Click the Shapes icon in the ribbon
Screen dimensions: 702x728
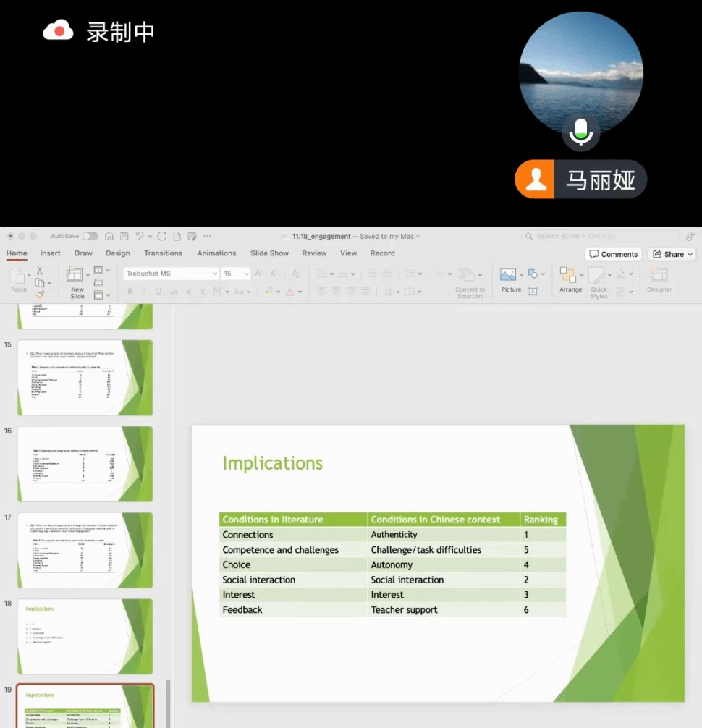(533, 274)
